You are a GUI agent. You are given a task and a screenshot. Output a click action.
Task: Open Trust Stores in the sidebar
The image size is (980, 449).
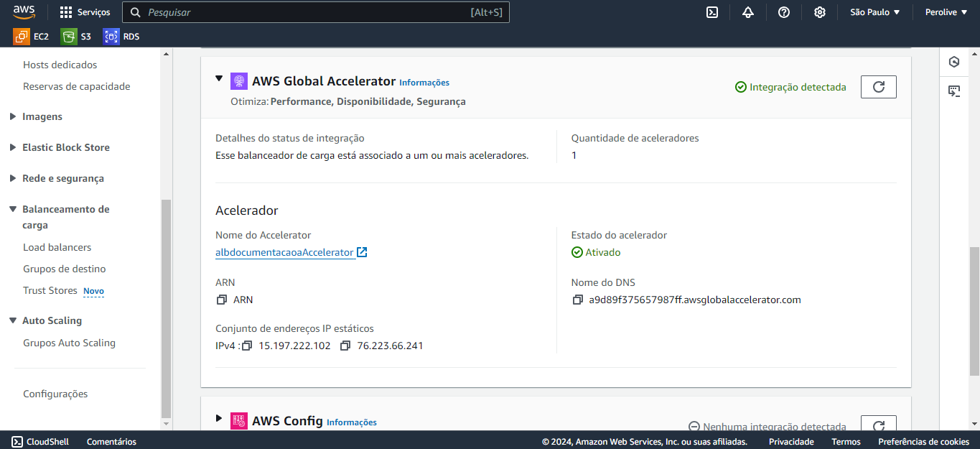50,290
